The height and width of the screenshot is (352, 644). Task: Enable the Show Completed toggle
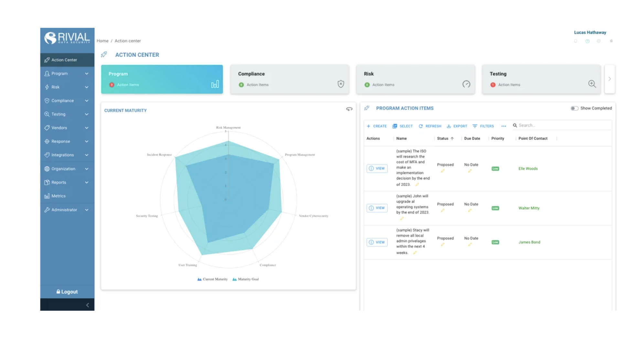(574, 109)
